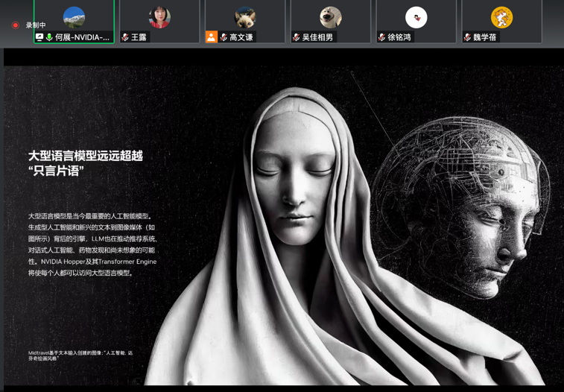Select 吴佳相男's dog avatar
The width and height of the screenshot is (564, 392).
tap(331, 16)
